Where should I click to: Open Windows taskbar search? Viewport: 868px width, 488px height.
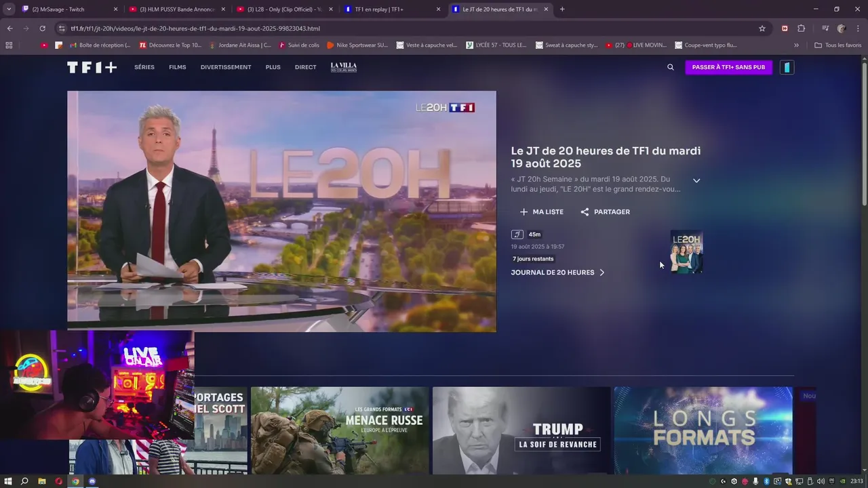point(25,481)
